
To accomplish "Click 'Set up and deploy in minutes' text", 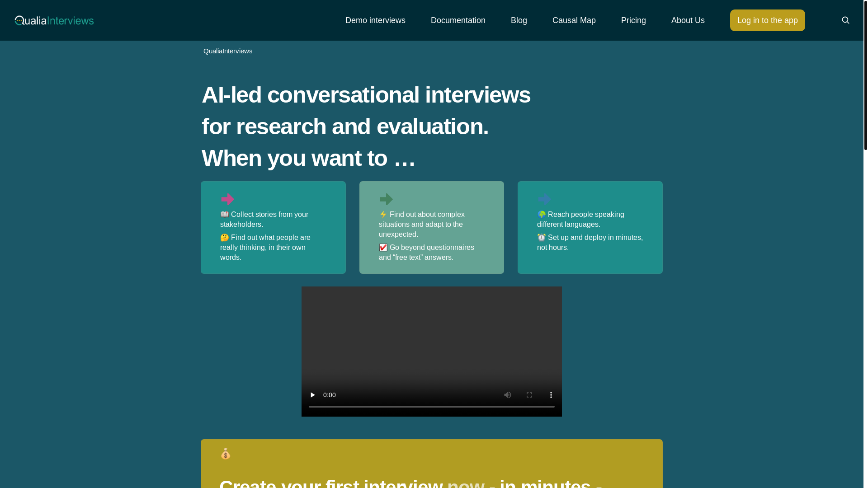I will click(590, 243).
